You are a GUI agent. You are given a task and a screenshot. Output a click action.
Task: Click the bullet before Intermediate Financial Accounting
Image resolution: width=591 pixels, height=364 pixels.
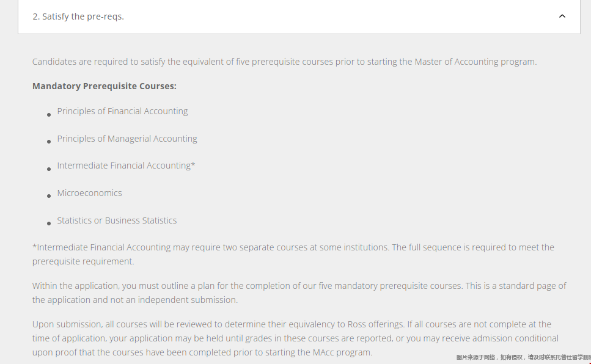tap(49, 169)
